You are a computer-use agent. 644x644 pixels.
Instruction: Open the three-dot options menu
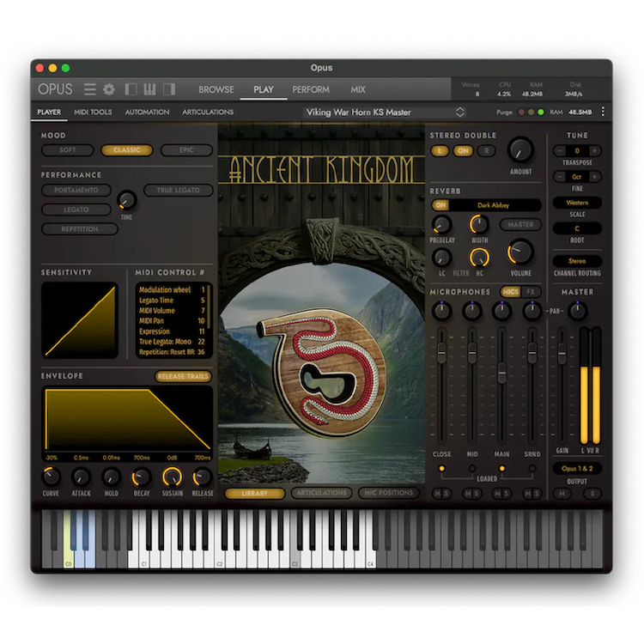(x=603, y=112)
